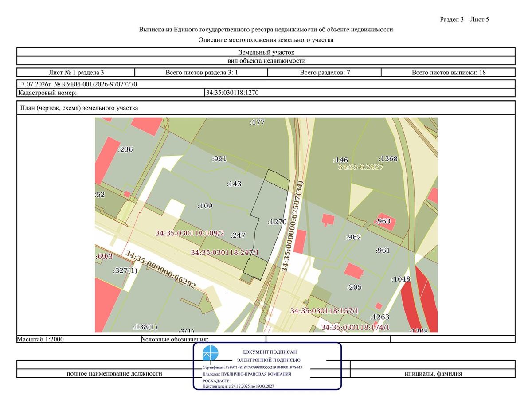Select the cadastral number value '34:35:030118:1270' in the table

(x=232, y=93)
